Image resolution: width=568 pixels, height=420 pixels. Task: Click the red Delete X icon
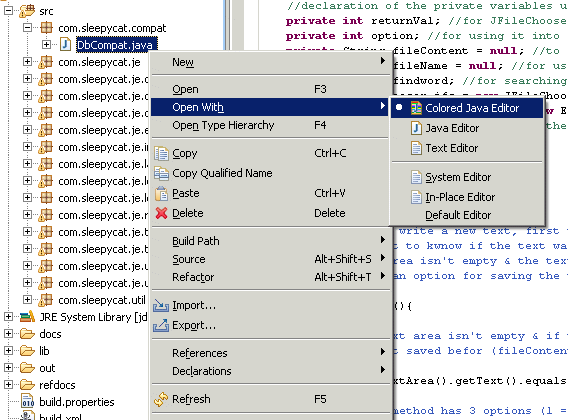[161, 213]
